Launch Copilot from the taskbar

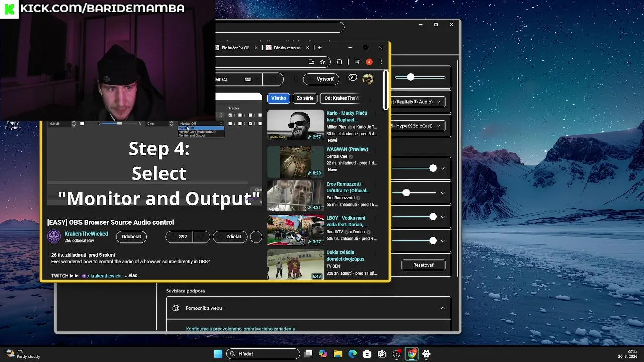[323, 354]
